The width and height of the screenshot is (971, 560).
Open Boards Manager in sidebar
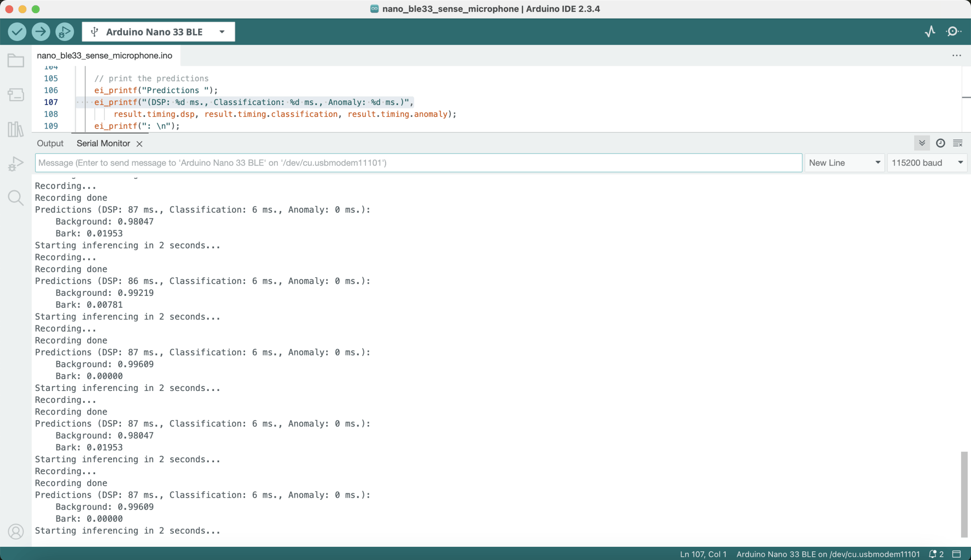click(16, 95)
